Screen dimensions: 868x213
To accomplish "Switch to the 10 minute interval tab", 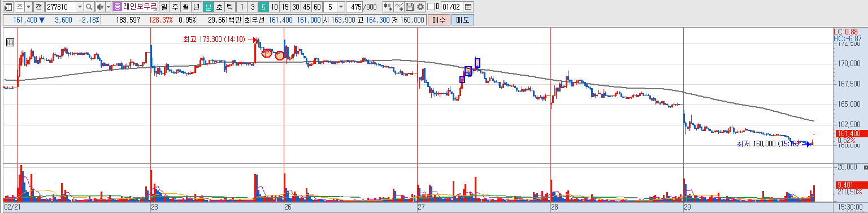I will (x=274, y=7).
